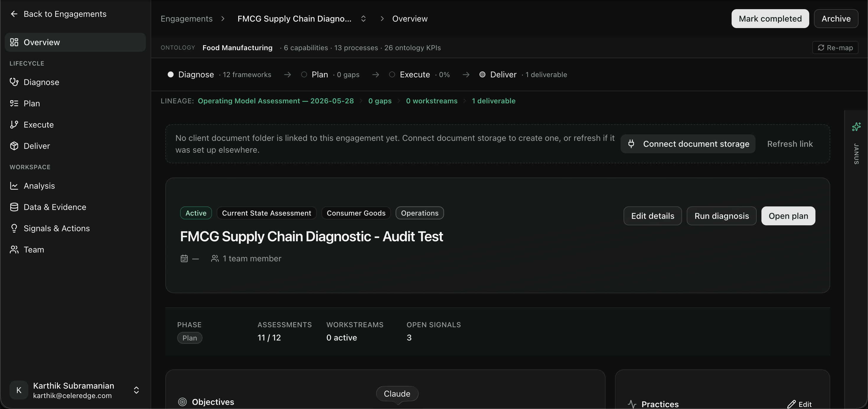Open the Janus sparkle assistant icon

[x=856, y=127]
